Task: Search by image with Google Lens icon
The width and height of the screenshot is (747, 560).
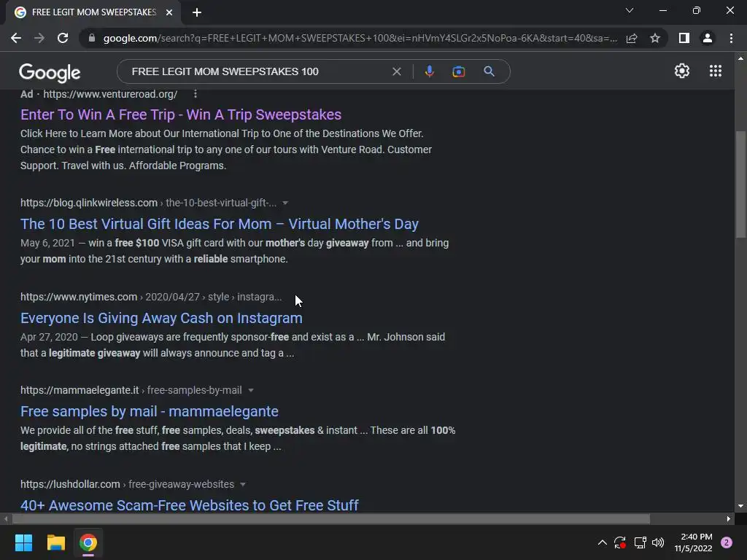Action: (x=458, y=71)
